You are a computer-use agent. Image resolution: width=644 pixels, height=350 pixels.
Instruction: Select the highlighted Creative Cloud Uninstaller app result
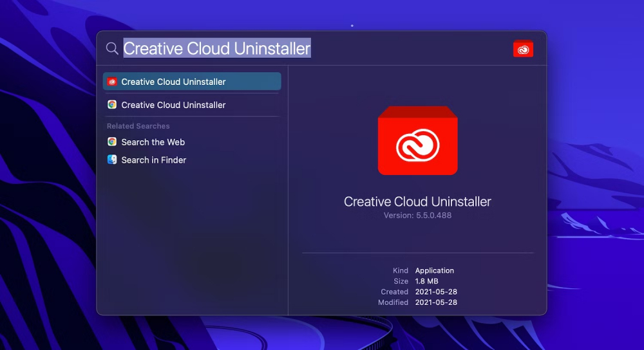click(x=173, y=82)
